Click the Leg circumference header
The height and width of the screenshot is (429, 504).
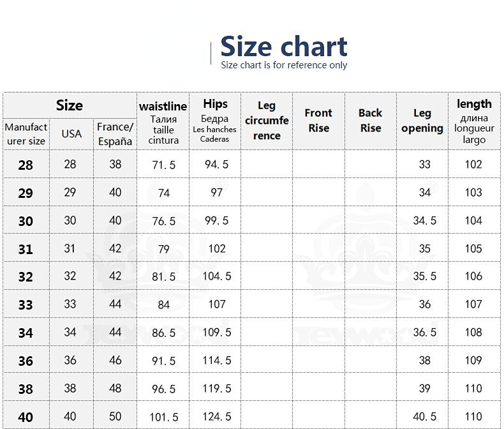click(267, 122)
